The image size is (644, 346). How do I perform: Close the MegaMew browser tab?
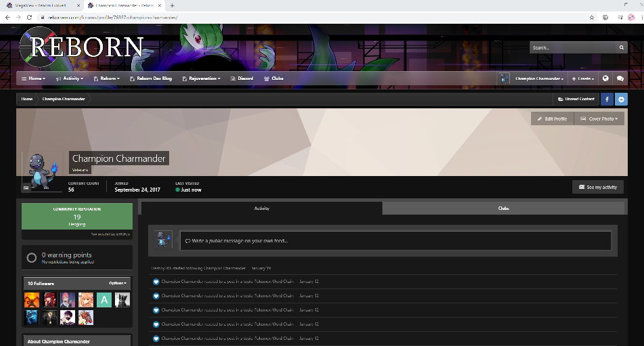click(x=78, y=5)
